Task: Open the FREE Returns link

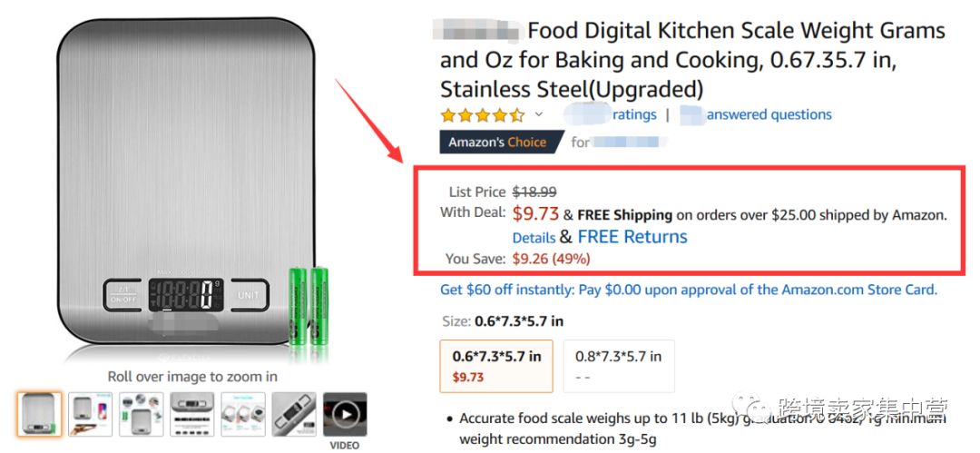Action: (x=632, y=237)
